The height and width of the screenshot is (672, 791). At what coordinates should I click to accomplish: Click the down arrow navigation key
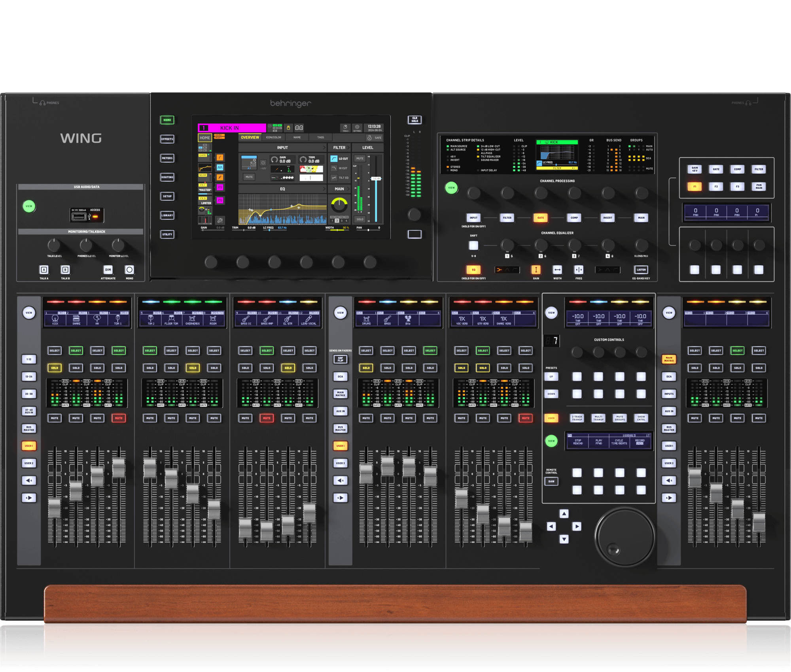pos(564,539)
